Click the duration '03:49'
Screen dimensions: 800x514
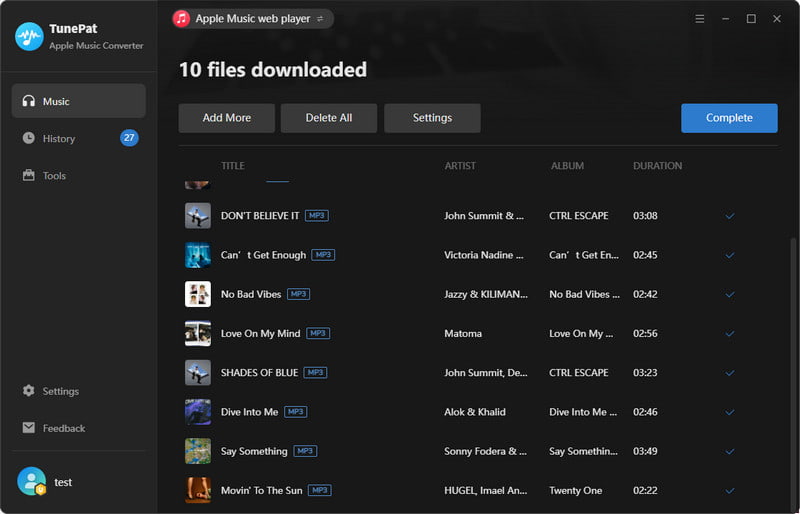645,451
